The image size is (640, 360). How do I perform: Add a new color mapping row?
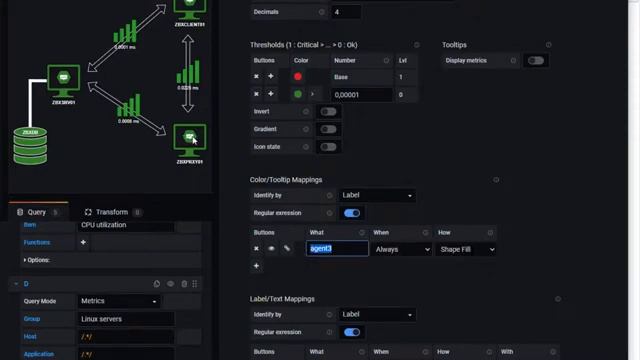[256, 266]
